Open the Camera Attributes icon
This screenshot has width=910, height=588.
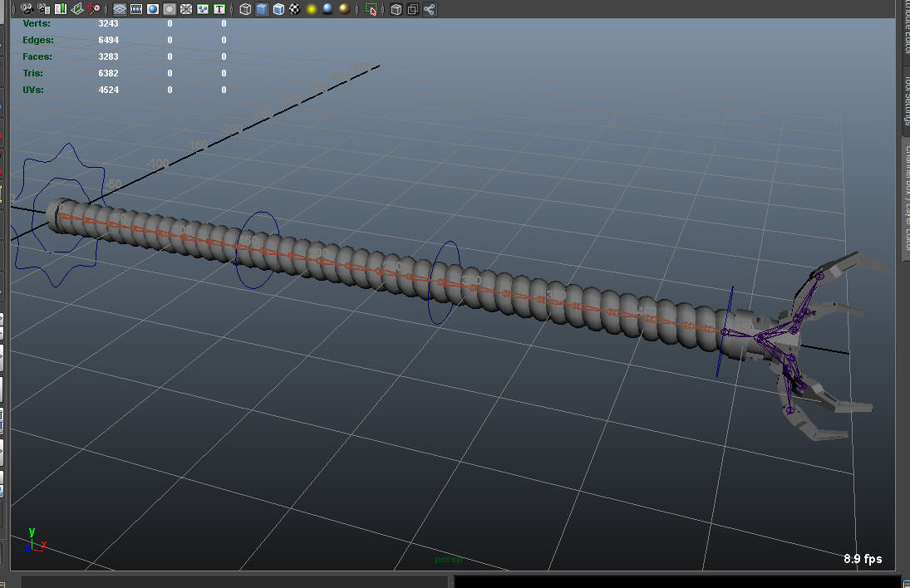[43, 8]
